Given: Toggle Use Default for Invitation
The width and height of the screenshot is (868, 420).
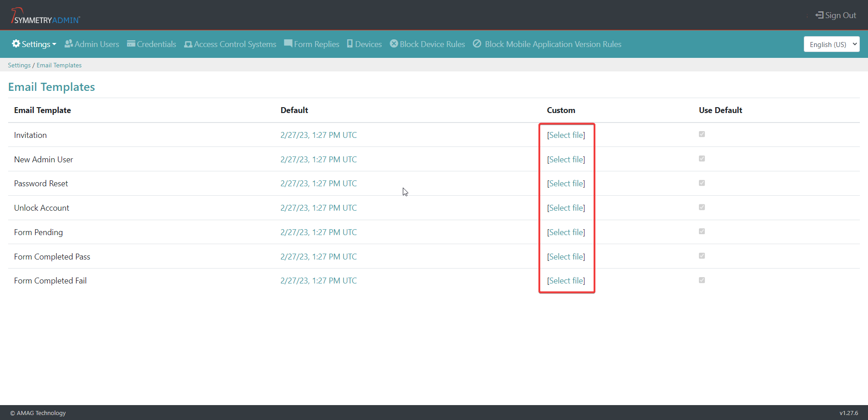Looking at the screenshot, I should (702, 134).
